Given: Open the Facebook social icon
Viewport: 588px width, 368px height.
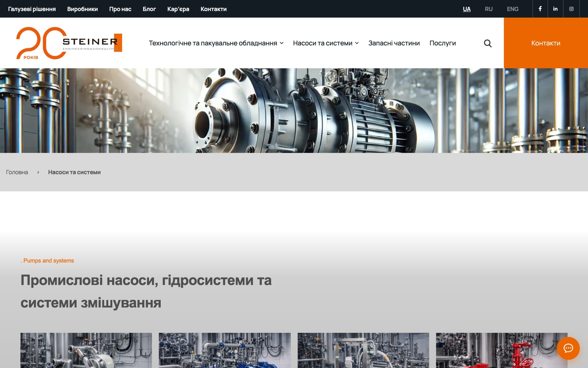Looking at the screenshot, I should [540, 9].
